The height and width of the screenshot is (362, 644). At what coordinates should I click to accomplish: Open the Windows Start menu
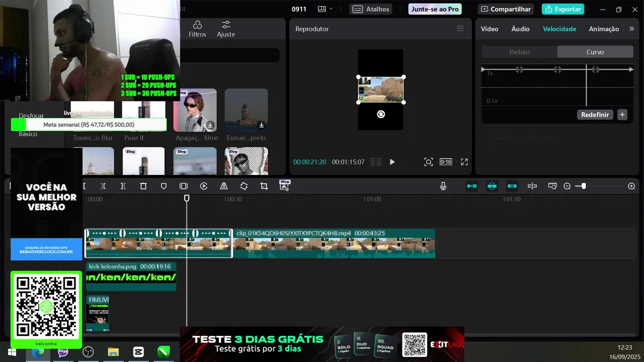tap(12, 352)
